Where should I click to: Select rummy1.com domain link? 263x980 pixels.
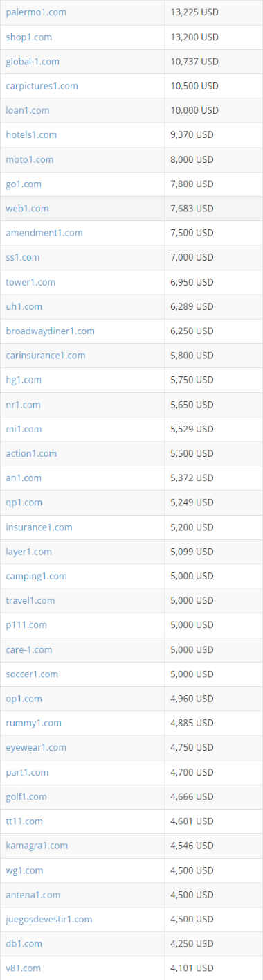(33, 723)
